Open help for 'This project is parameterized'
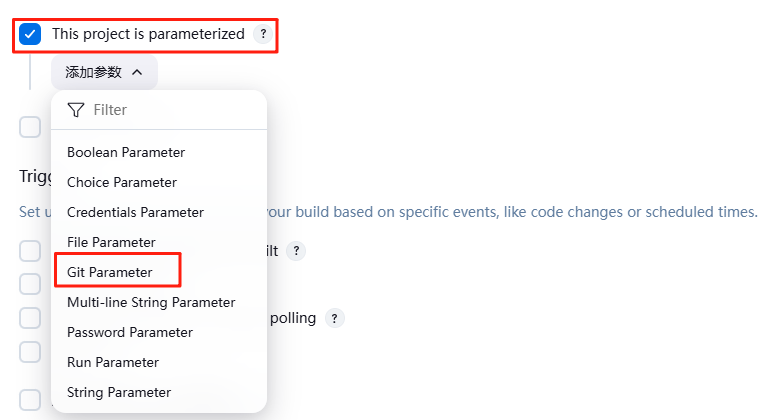Viewport: 783px width, 420px height. coord(263,34)
